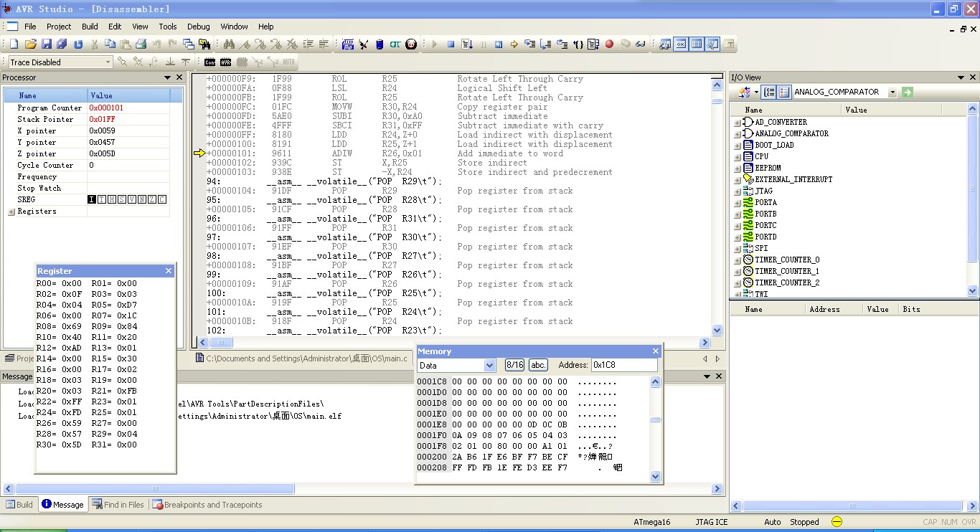980x532 pixels.
Task: Click the Print toolbar icon
Action: 141,44
